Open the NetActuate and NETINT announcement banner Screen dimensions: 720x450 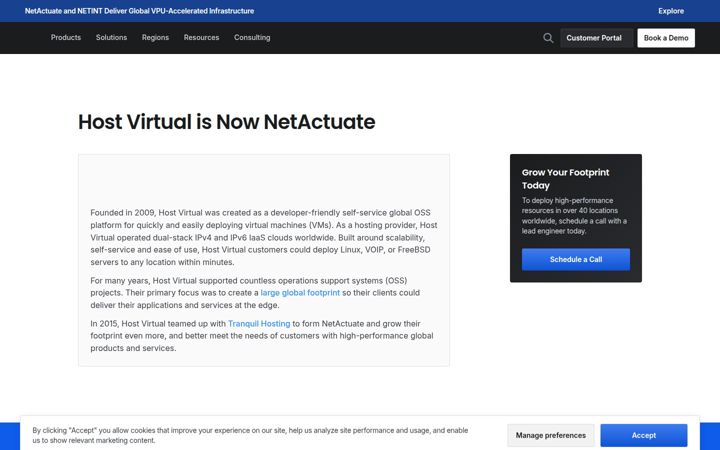click(139, 11)
